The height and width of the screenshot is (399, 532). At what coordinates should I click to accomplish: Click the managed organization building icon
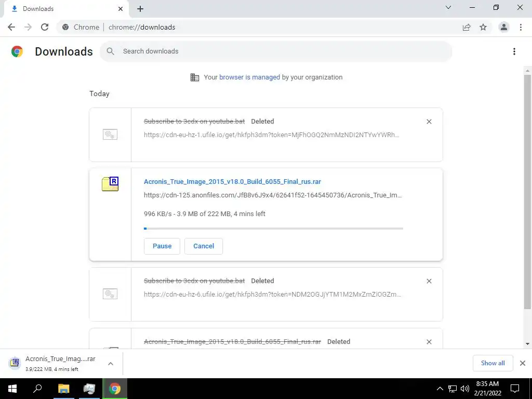(195, 77)
